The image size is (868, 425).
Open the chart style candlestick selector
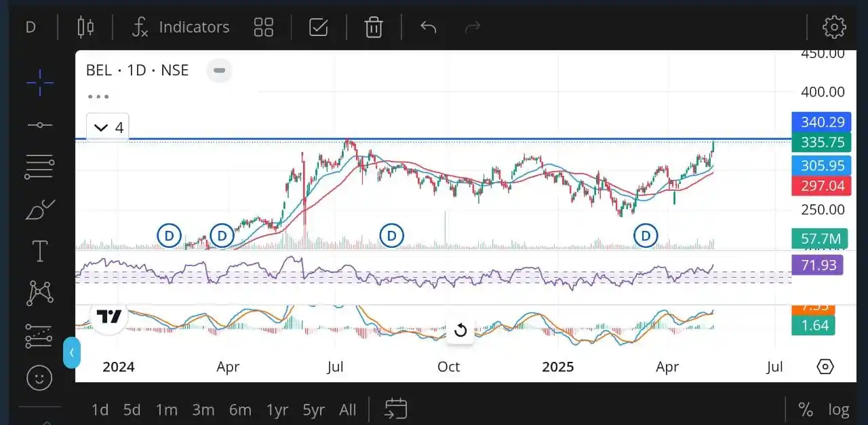pos(85,27)
